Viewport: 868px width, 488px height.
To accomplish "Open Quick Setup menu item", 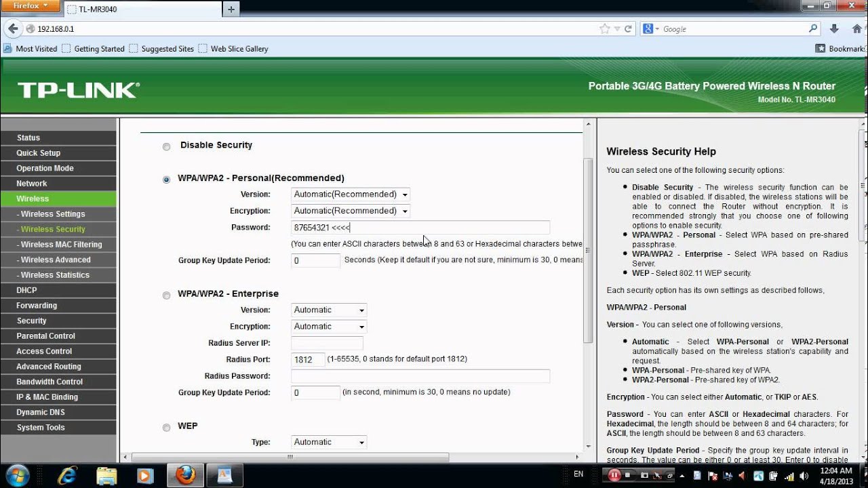I will coord(58,153).
